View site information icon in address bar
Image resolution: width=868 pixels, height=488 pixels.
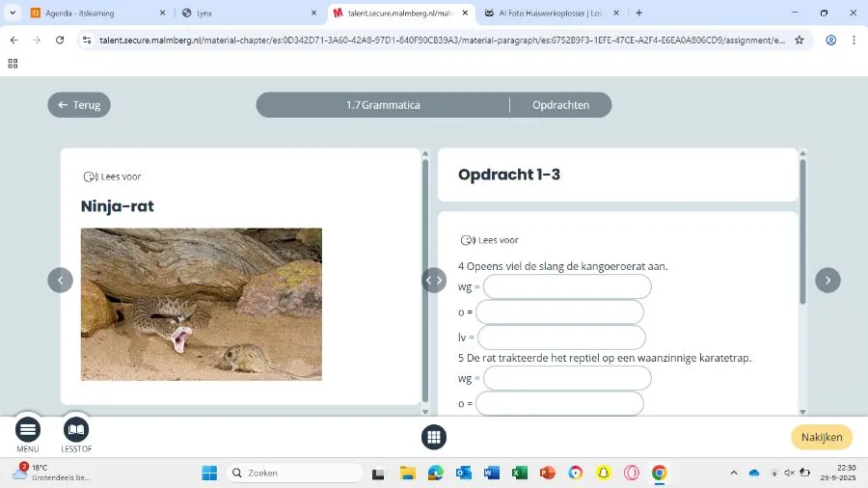[x=87, y=40]
